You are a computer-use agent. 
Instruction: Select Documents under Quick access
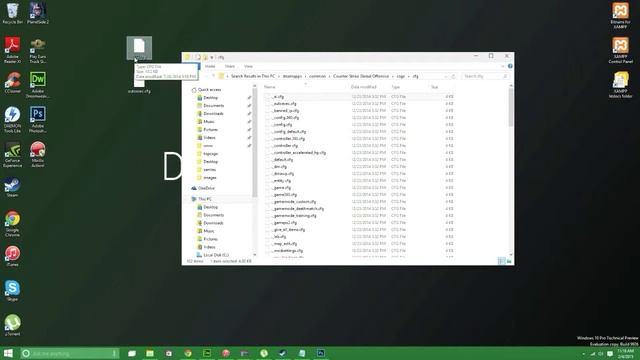pyautogui.click(x=213, y=106)
